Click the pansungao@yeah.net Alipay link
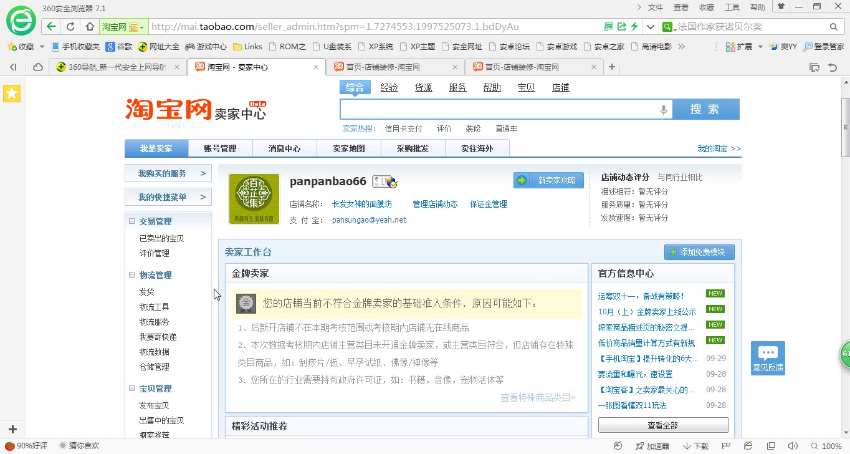The width and height of the screenshot is (850, 454). [369, 220]
